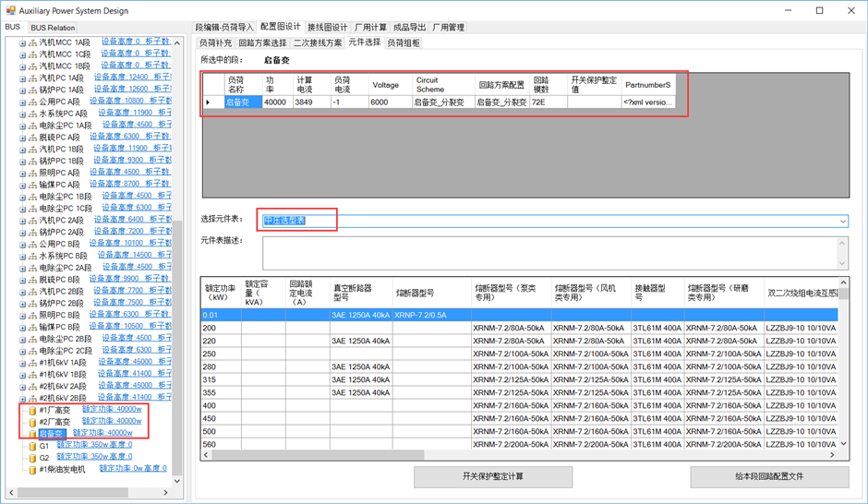Click the #1柴油发电机 cylinder icon
Image resolution: width=868 pixels, height=504 pixels.
(x=32, y=470)
